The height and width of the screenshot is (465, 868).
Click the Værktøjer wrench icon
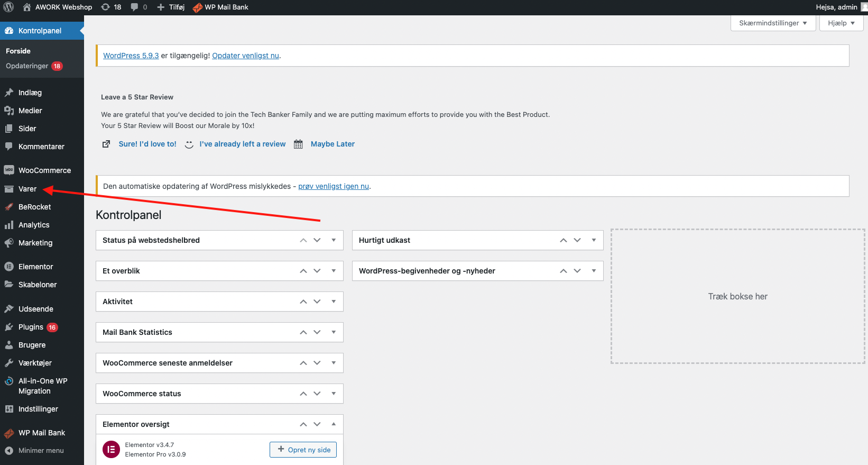click(x=9, y=363)
